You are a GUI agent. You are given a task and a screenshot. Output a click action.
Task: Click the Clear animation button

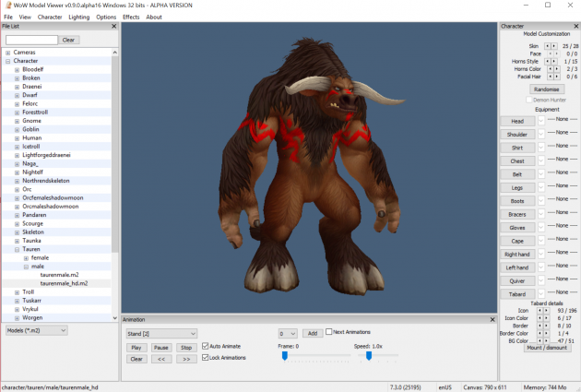coord(136,359)
